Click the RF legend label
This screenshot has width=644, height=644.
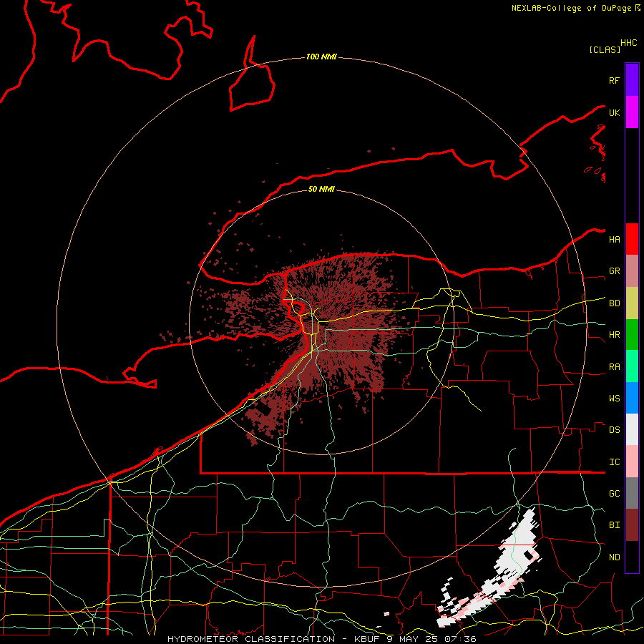tap(615, 80)
